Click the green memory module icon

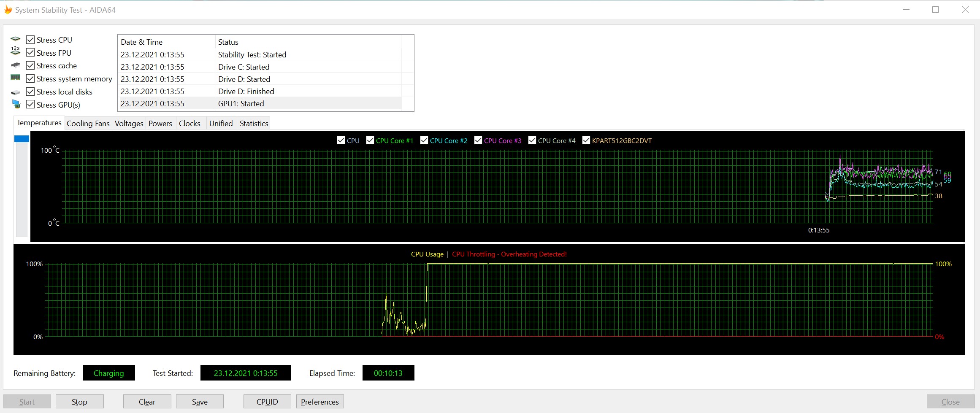click(x=16, y=78)
